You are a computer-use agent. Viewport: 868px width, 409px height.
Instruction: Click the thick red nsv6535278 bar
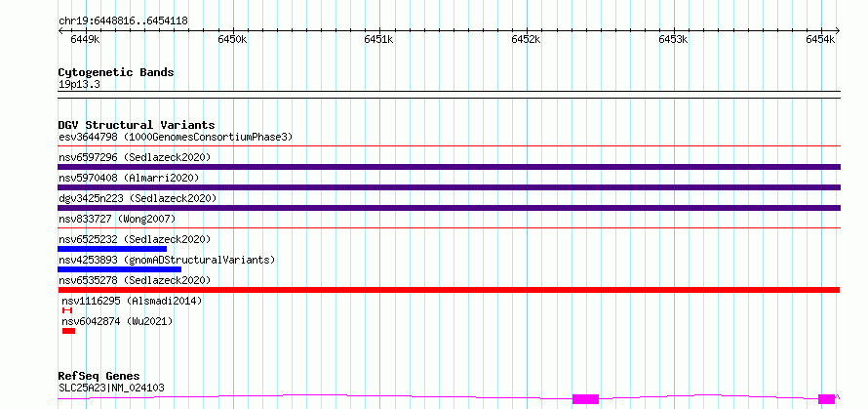coord(449,290)
